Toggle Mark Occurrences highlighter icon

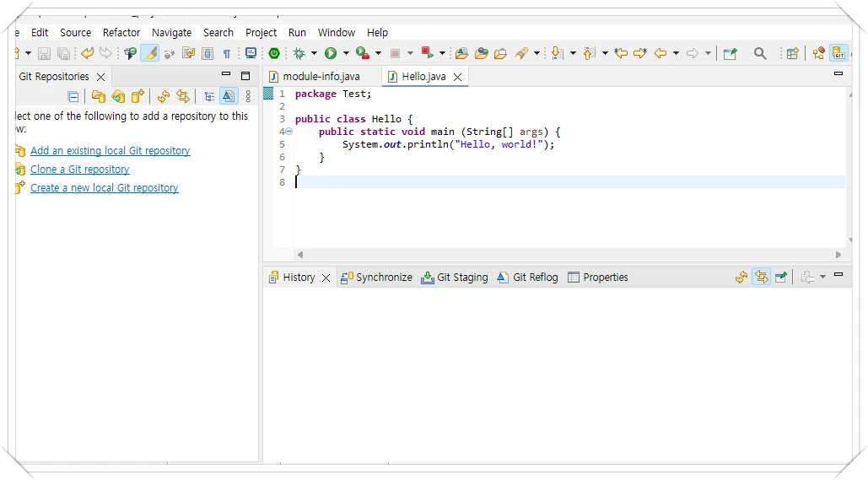click(150, 53)
